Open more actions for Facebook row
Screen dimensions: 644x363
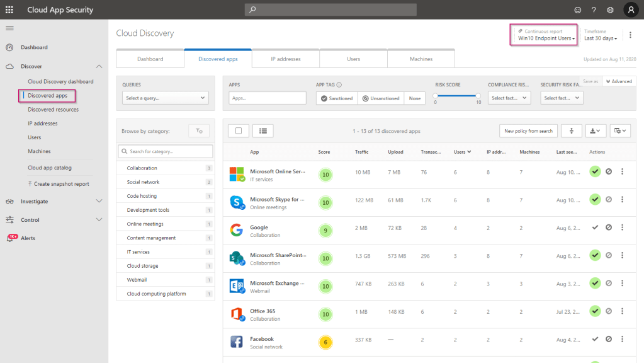click(x=622, y=339)
